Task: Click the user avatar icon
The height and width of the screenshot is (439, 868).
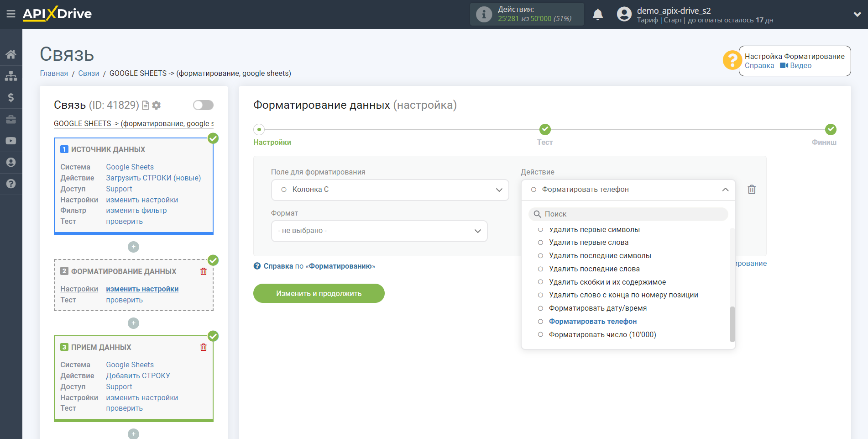Action: click(x=624, y=14)
